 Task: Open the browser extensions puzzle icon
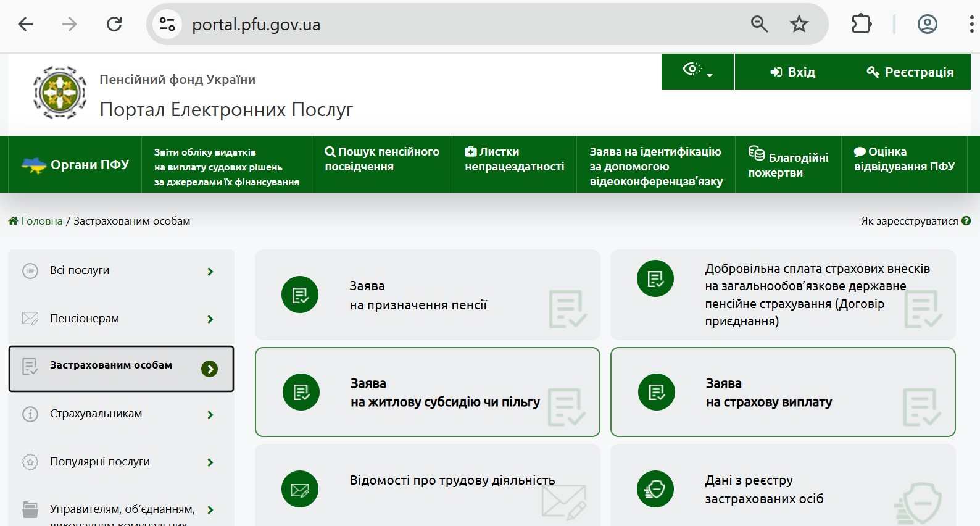(862, 25)
